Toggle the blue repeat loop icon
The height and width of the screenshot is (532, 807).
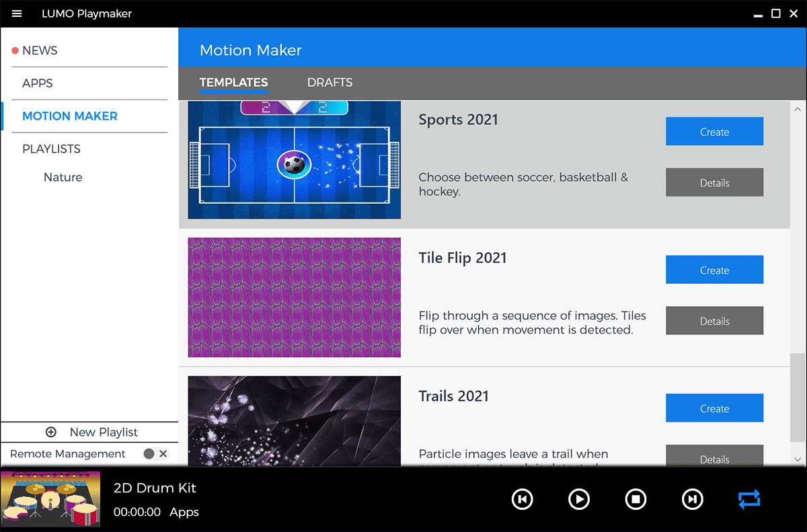coord(749,499)
